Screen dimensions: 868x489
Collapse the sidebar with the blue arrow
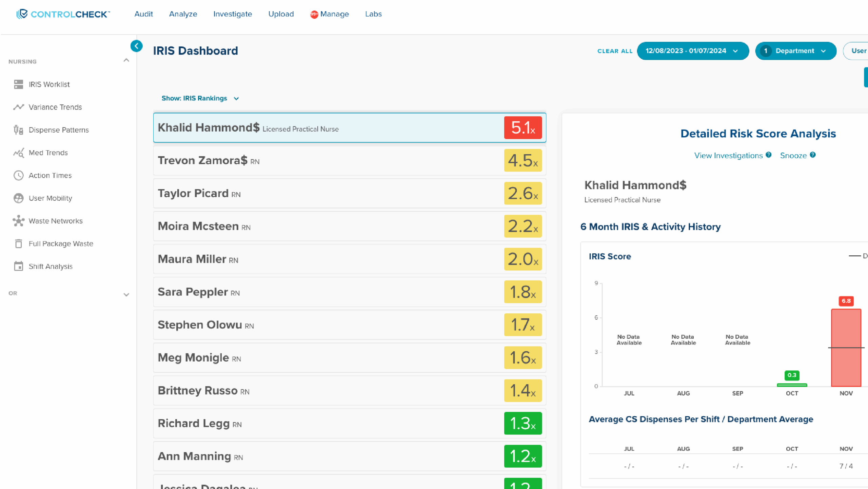136,46
